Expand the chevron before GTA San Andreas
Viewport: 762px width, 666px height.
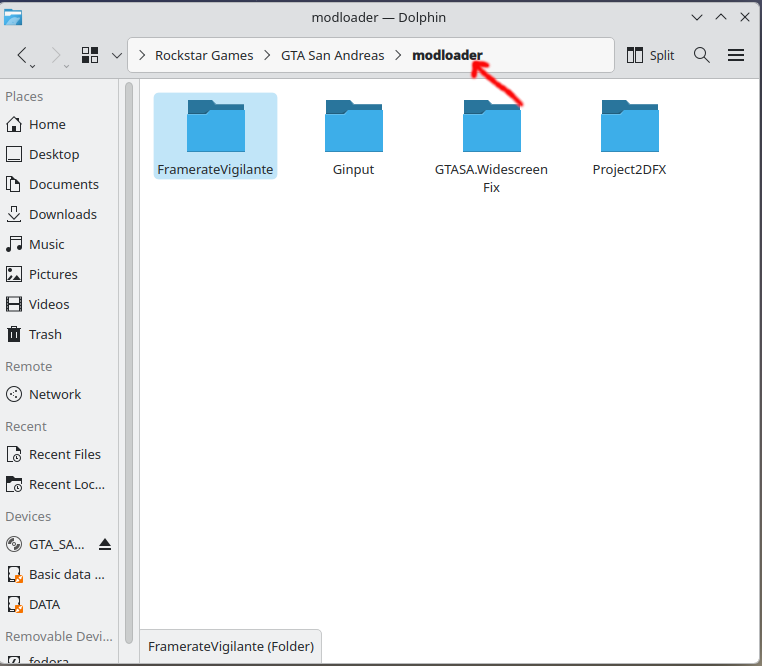(x=267, y=55)
